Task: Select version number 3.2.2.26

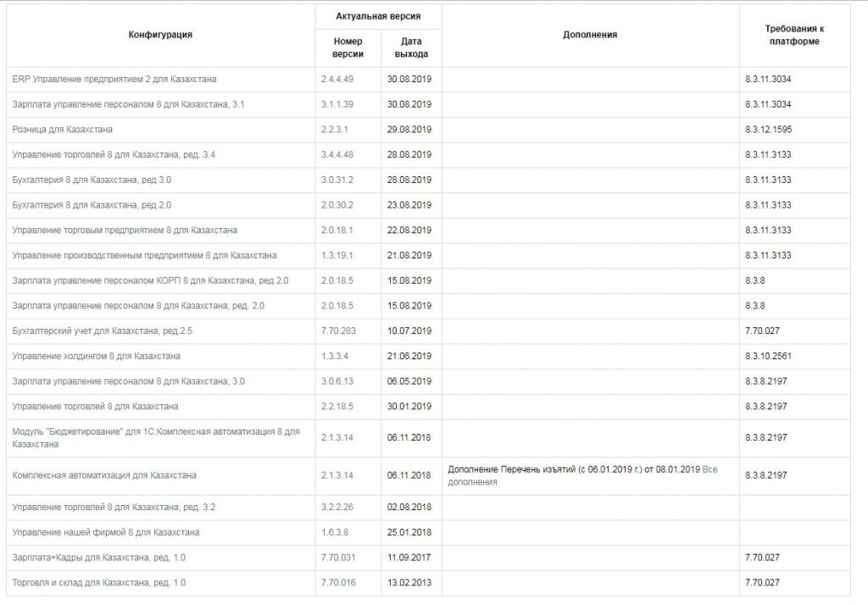Action: click(337, 507)
